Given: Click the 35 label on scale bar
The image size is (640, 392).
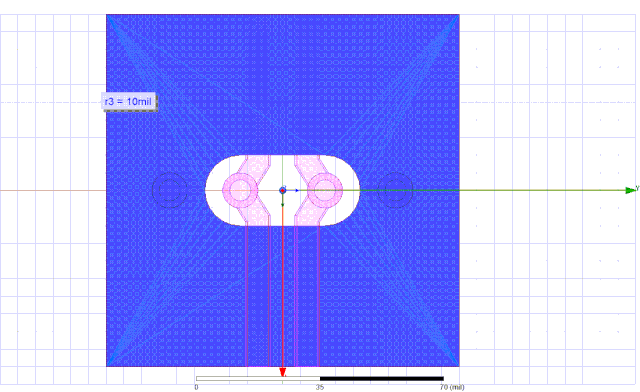Looking at the screenshot, I should pos(320,387).
